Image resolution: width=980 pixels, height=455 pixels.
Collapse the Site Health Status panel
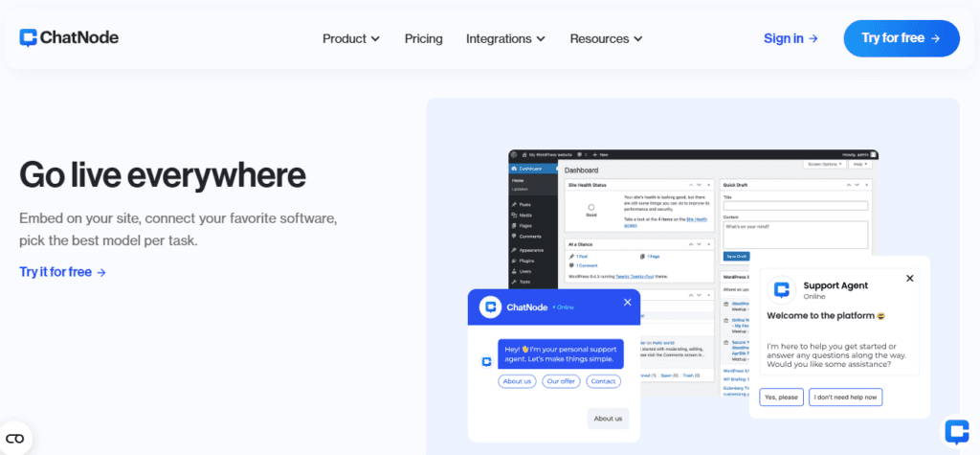pyautogui.click(x=709, y=185)
